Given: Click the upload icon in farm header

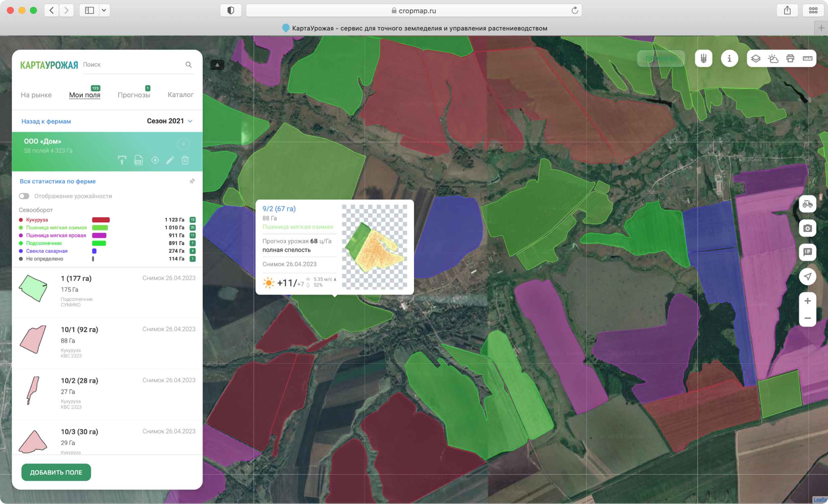Looking at the screenshot, I should tap(122, 160).
